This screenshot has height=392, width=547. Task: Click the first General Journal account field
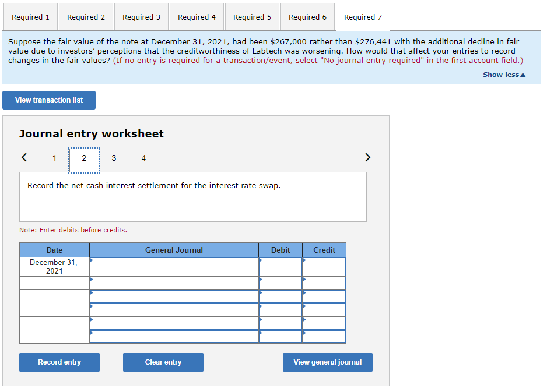174,266
